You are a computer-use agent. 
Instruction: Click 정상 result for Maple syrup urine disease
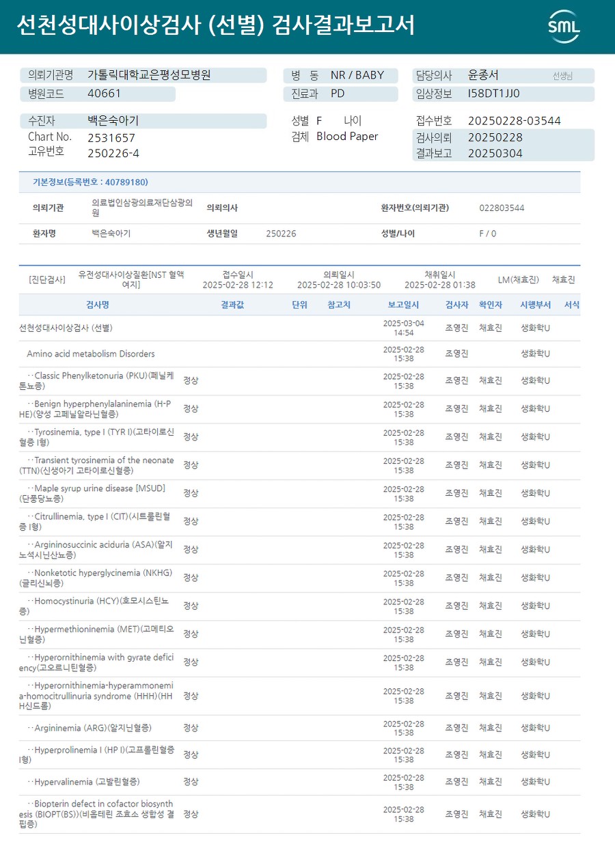[x=191, y=493]
